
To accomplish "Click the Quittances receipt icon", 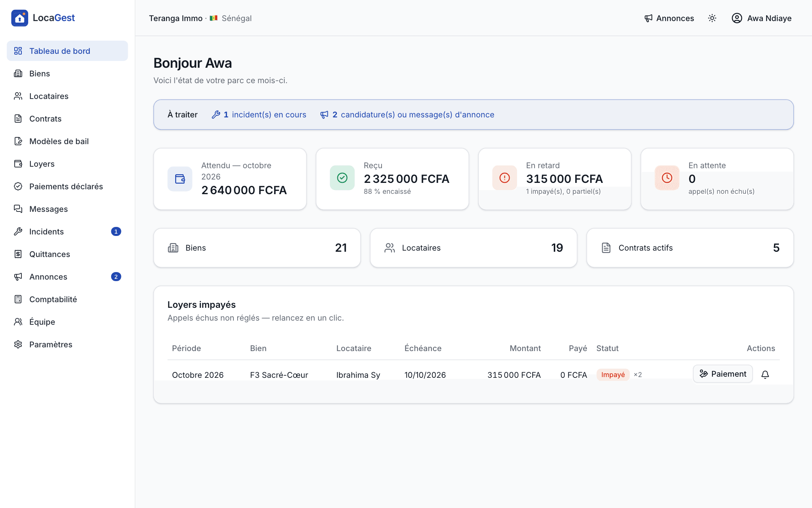I will [18, 254].
